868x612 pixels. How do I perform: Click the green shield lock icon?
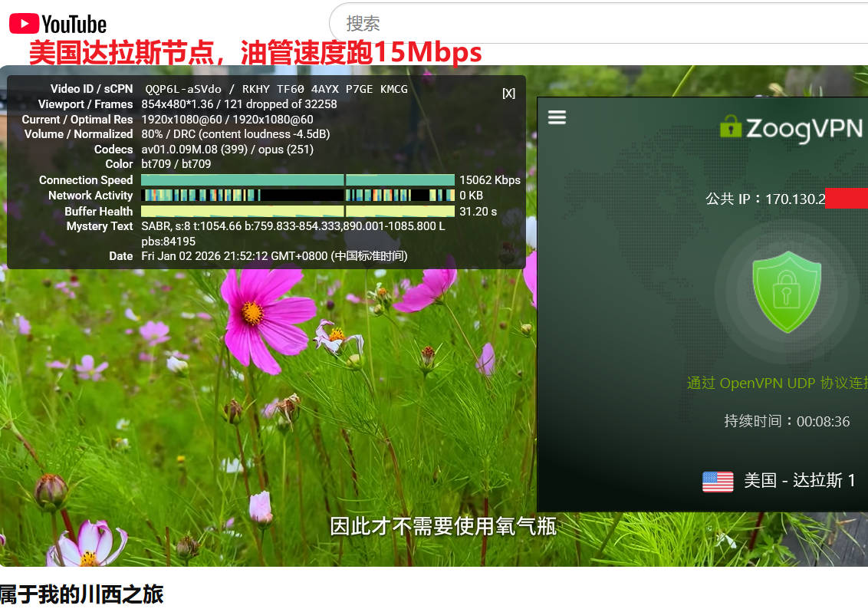(x=786, y=291)
